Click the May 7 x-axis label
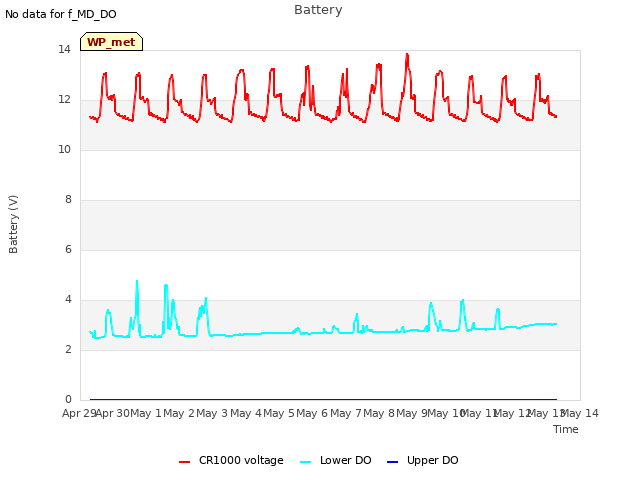The width and height of the screenshot is (640, 480). point(346,413)
